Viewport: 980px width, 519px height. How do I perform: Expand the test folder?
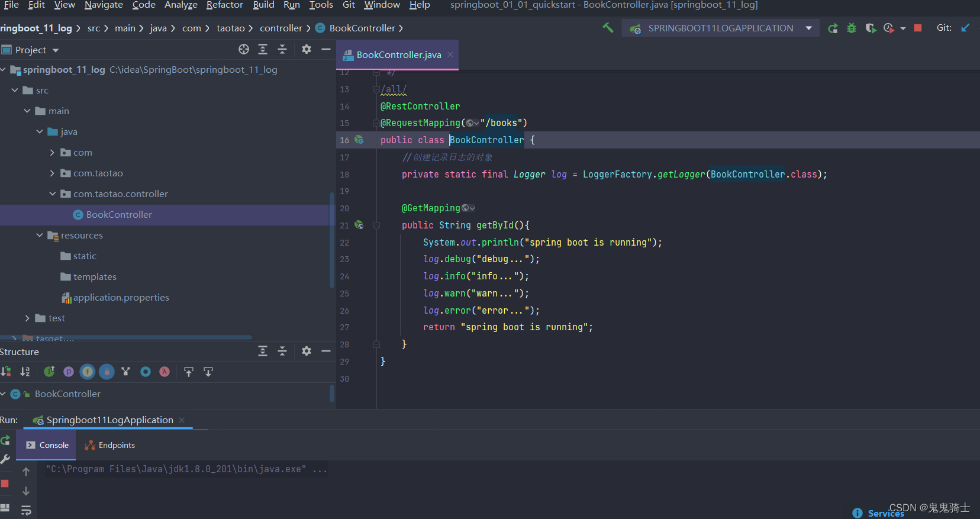click(x=27, y=318)
